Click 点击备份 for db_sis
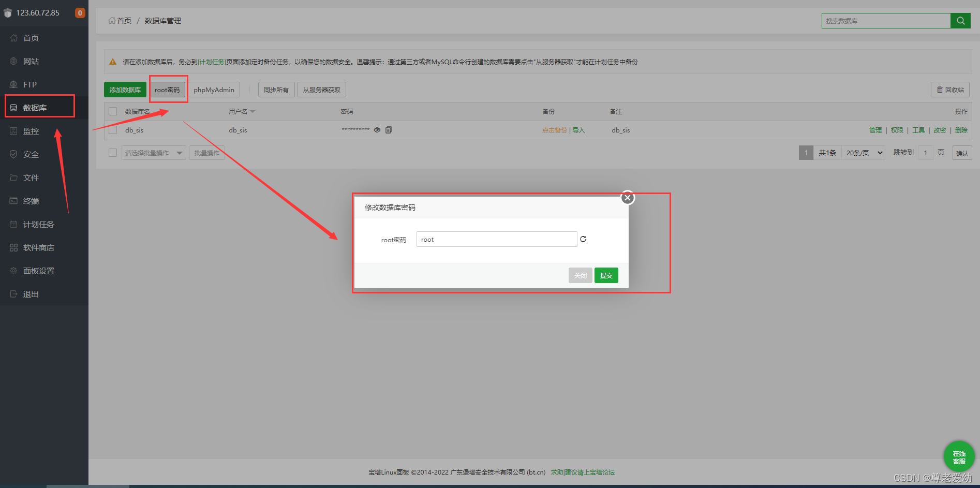This screenshot has width=980, height=488. (x=554, y=130)
